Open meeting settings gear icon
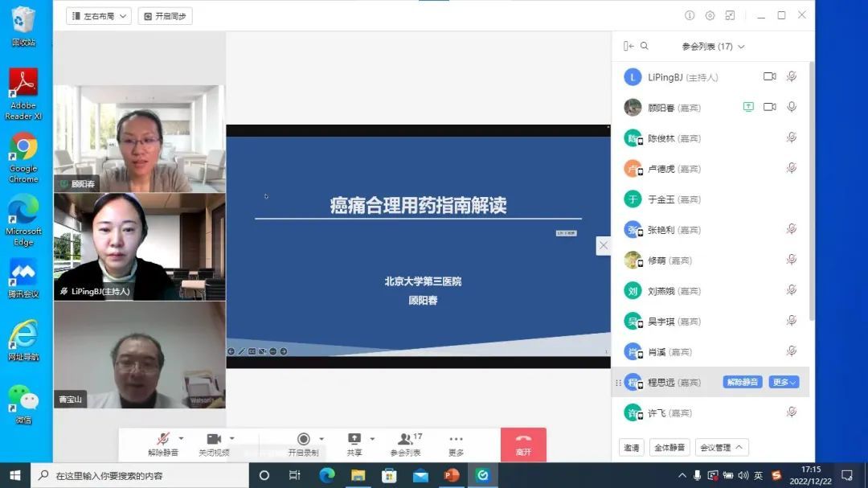 [710, 15]
